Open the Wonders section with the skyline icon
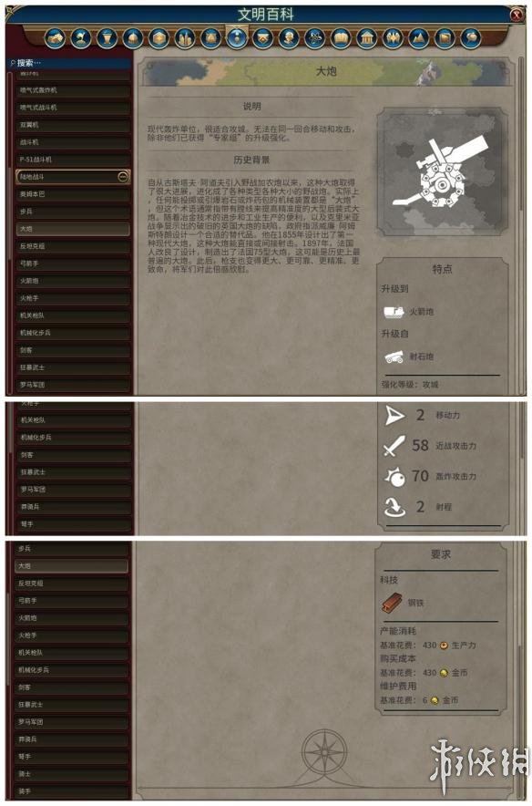The height and width of the screenshot is (806, 532). [185, 38]
